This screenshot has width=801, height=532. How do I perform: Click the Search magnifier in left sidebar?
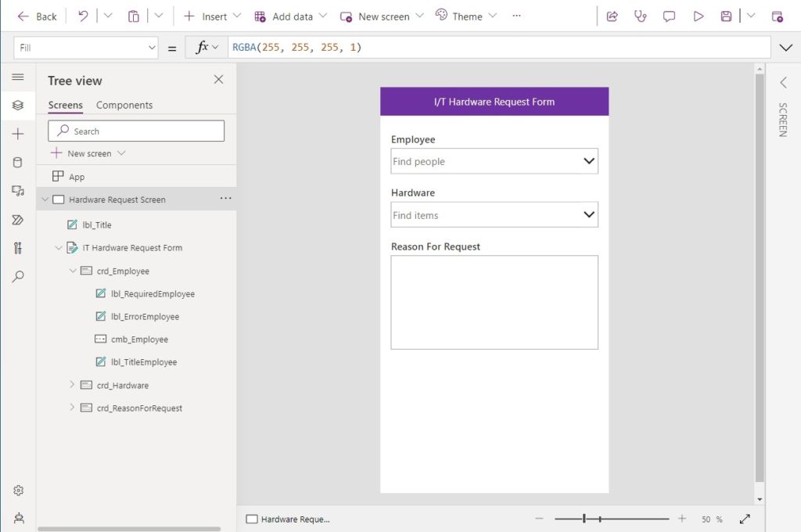pos(18,276)
